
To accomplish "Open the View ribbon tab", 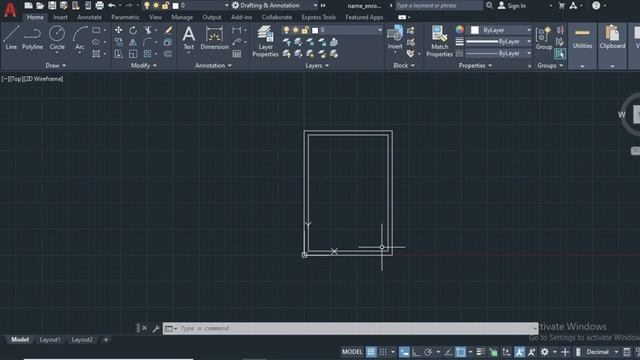I will pyautogui.click(x=155, y=17).
